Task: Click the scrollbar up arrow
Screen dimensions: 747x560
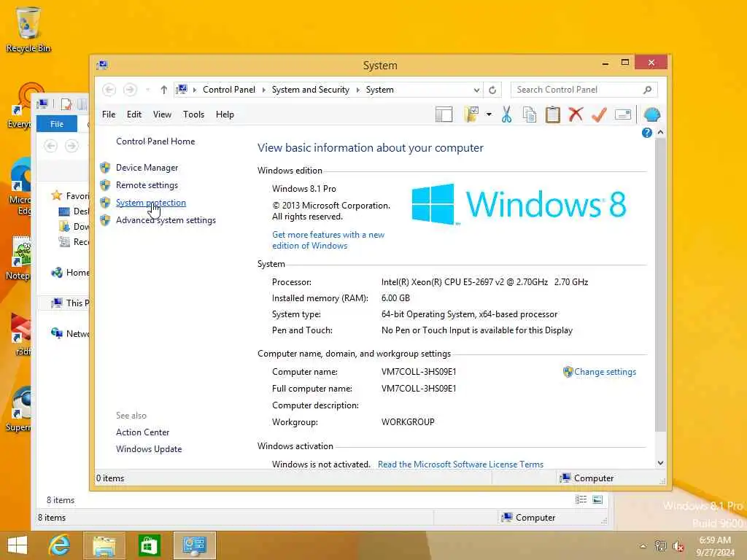Action: coord(660,133)
